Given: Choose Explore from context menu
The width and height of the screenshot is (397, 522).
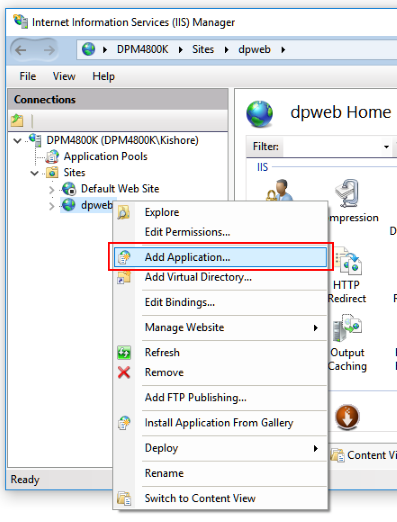Looking at the screenshot, I should [x=220, y=212].
